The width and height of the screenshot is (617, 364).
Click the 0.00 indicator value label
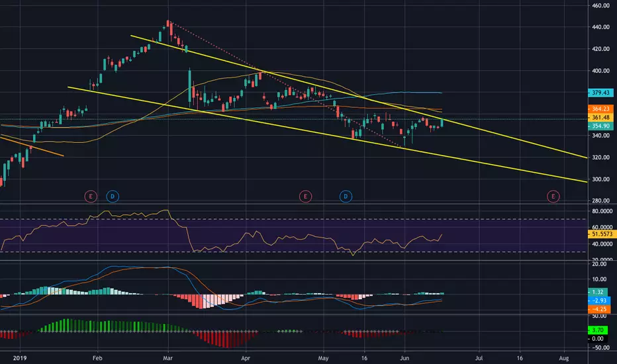(598, 339)
